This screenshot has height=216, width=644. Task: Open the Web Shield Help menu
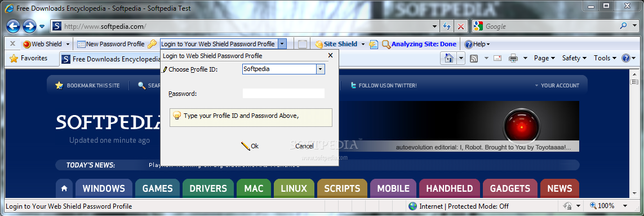pos(477,44)
